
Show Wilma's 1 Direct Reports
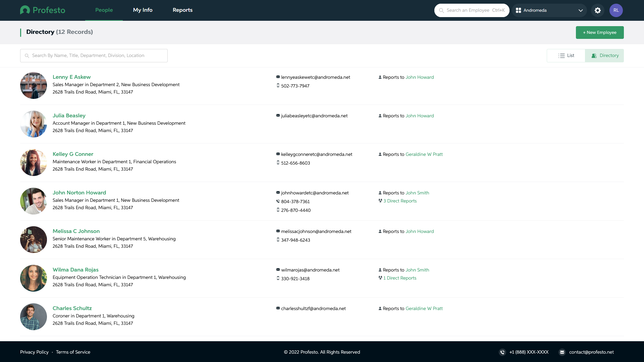tap(399, 278)
